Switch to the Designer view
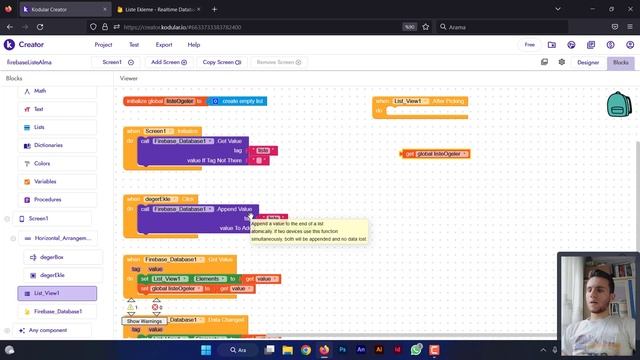This screenshot has height=360, width=640. point(588,62)
